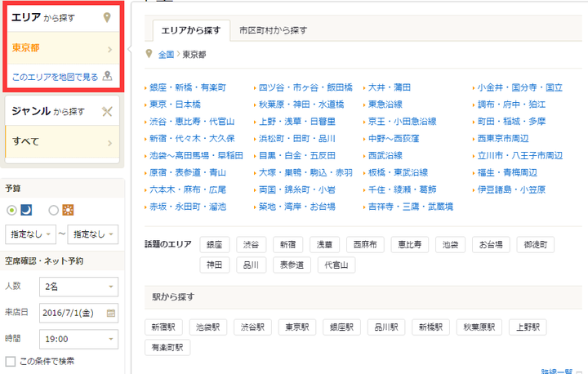The width and height of the screenshot is (588, 374).
Task: Open the 四ツ谷・市ヶ谷・飯田橋 area link
Action: pos(305,87)
